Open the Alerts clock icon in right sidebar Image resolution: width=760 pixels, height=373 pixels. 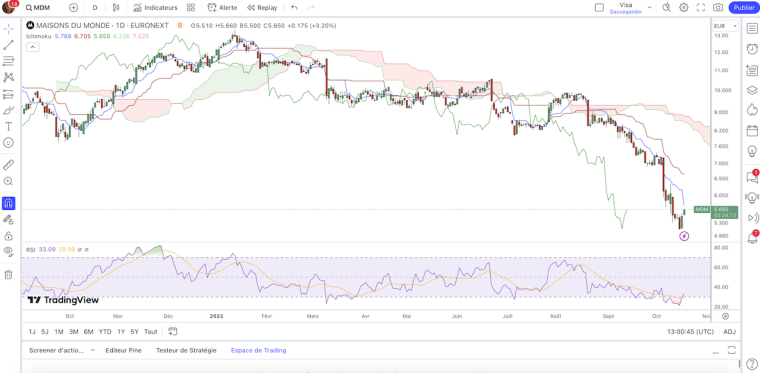coord(752,49)
